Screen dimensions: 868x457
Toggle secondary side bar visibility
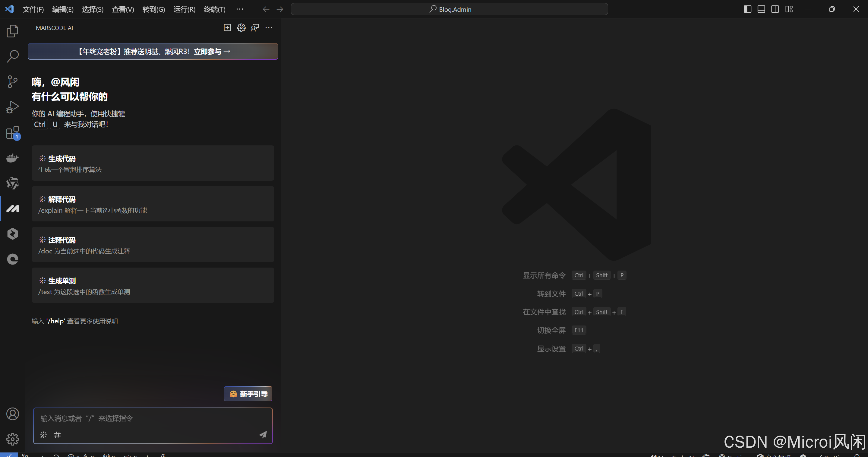775,9
